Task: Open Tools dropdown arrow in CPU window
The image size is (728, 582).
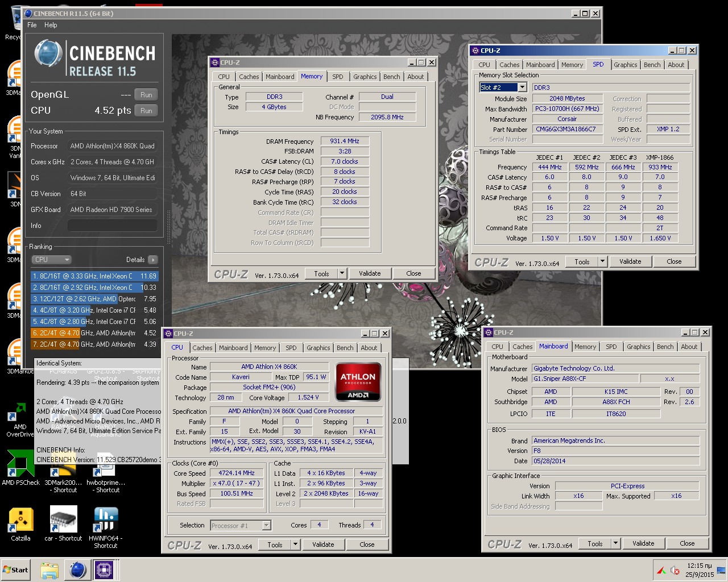Action: coord(295,544)
